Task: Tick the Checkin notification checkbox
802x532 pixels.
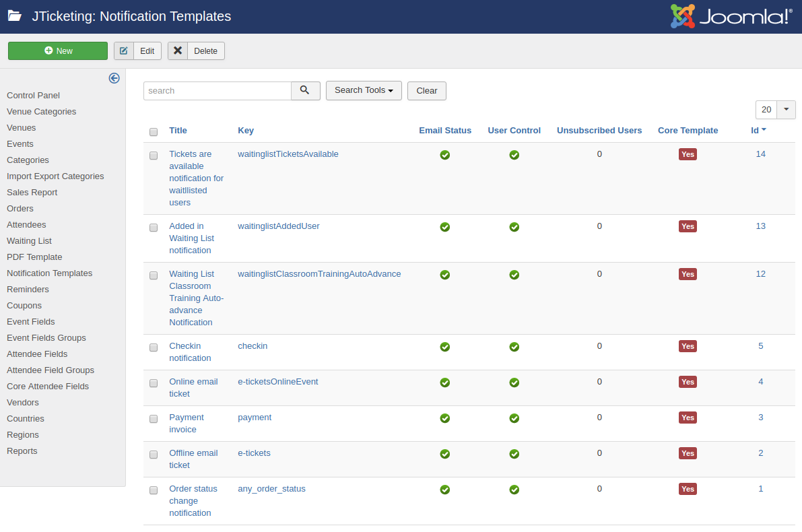Action: [x=154, y=347]
